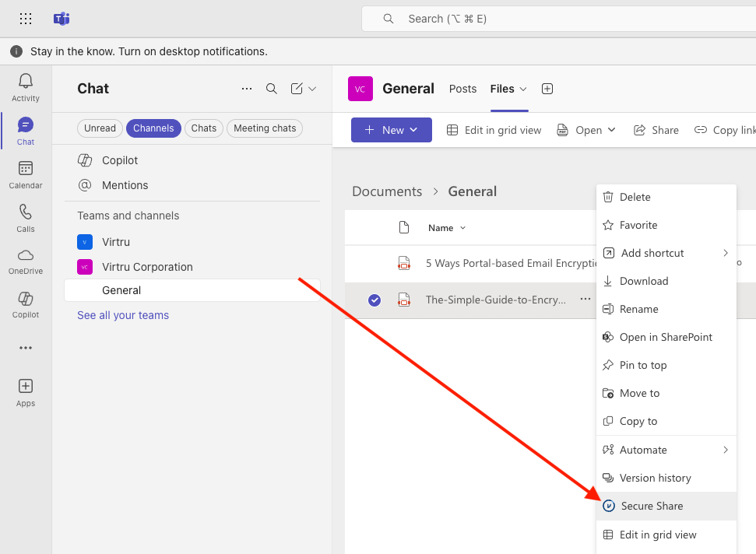Open Mentions in the chat list

point(192,185)
